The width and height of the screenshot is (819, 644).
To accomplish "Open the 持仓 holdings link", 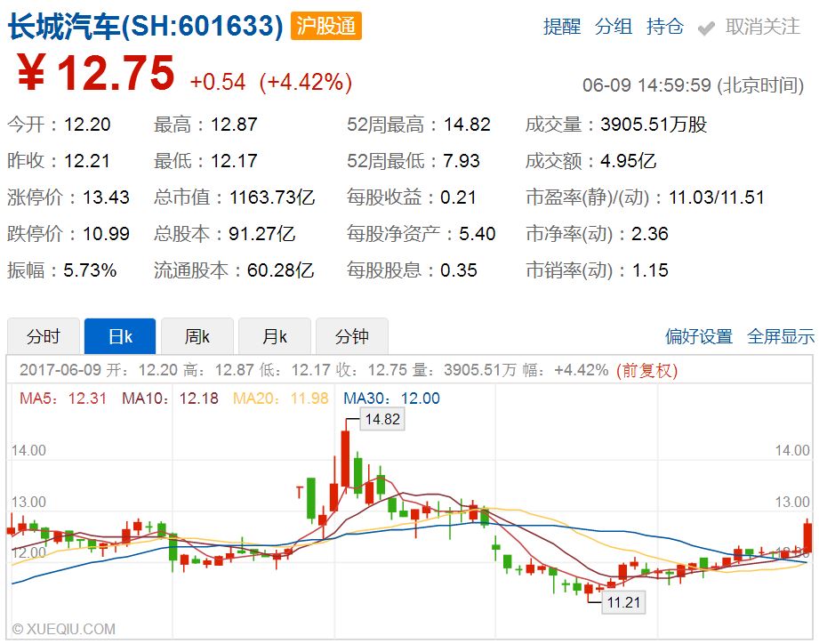I will 664,26.
